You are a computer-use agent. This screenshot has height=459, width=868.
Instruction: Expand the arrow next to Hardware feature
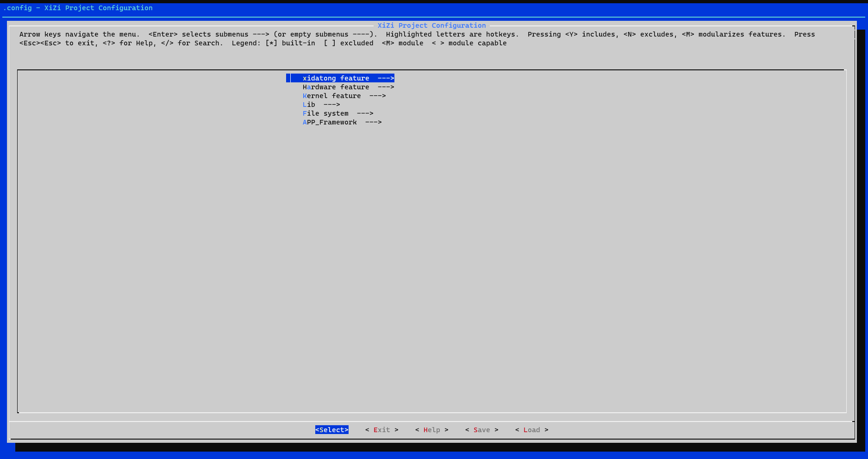pos(386,87)
